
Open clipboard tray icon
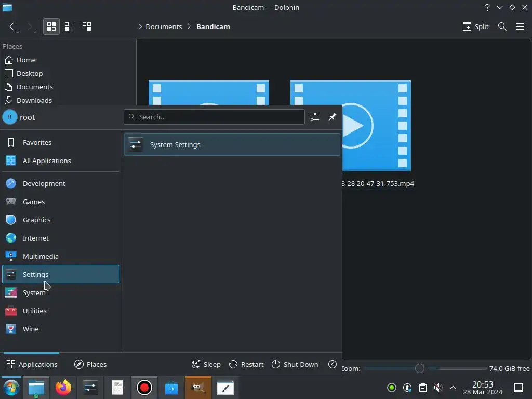click(423, 388)
